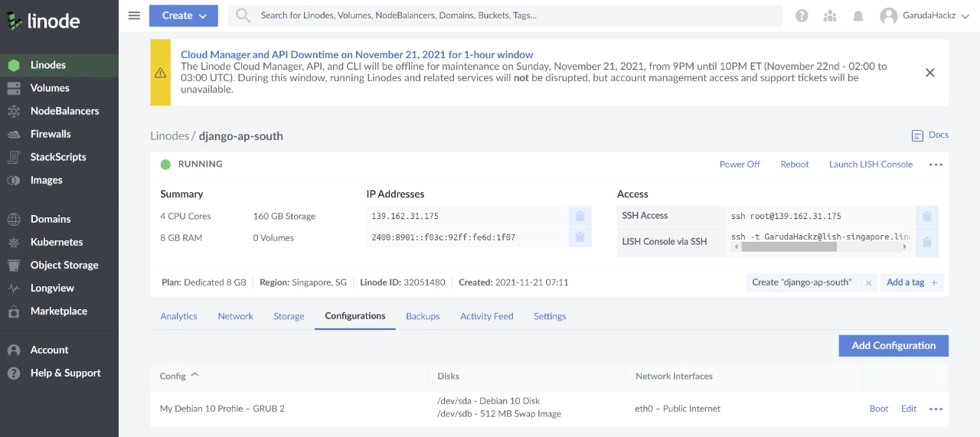Click Reboot for the Linode
Viewport: 980px width, 437px height.
click(x=795, y=165)
